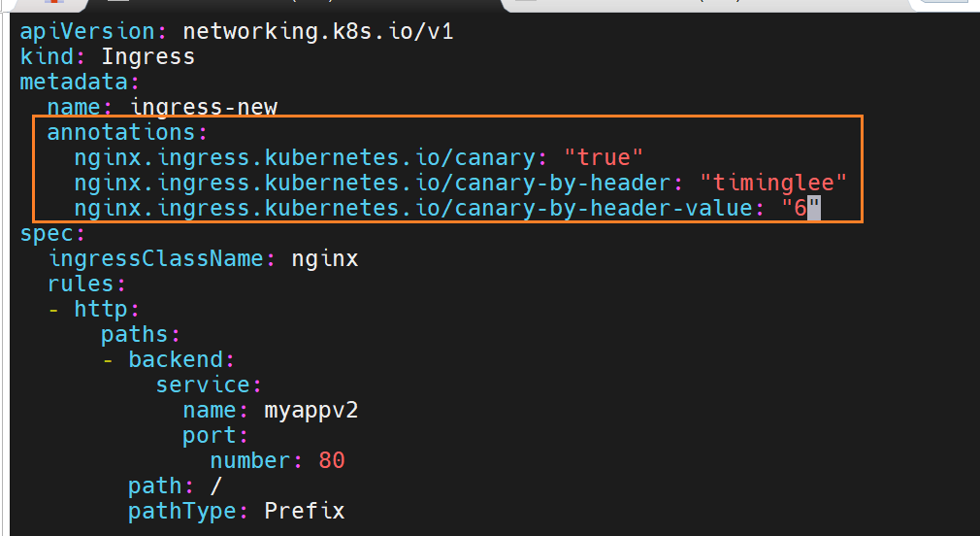Click the canary-by-header-value annotation key
The height and width of the screenshot is (536, 980).
pyautogui.click(x=413, y=208)
